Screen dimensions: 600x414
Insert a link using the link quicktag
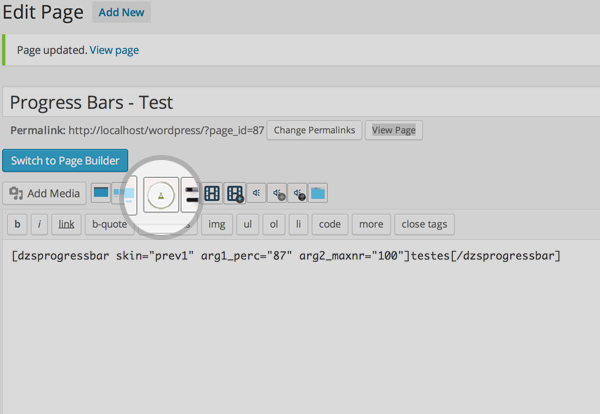[x=65, y=224]
